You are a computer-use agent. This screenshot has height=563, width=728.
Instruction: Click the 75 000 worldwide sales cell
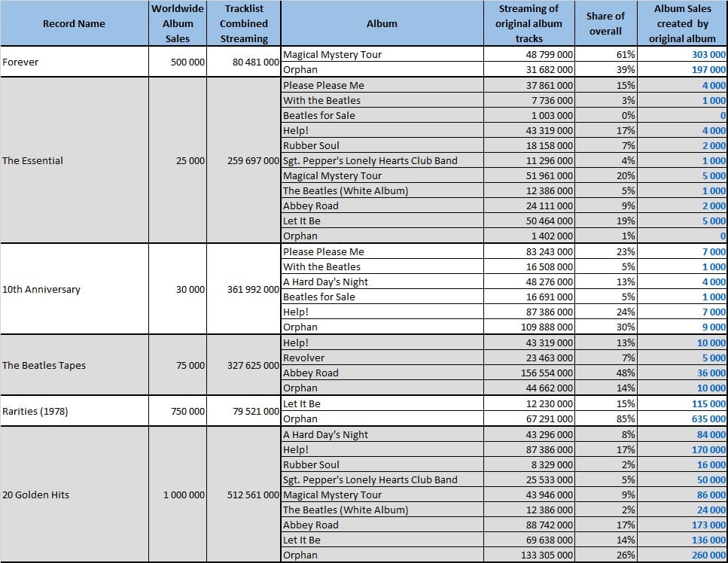tap(178, 365)
